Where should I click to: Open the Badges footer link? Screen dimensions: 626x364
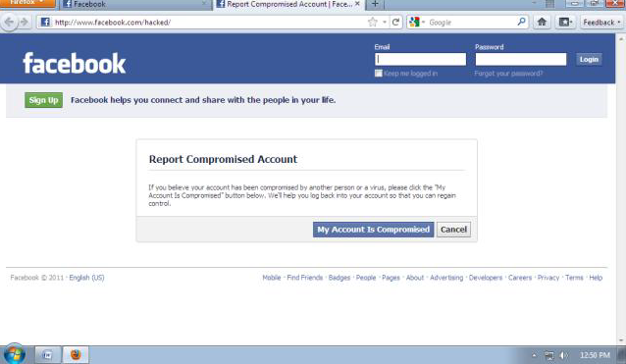[339, 278]
